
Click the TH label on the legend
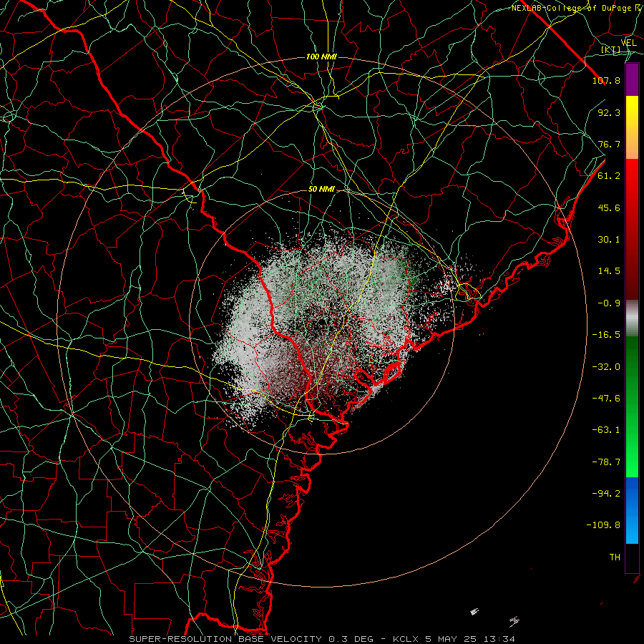[x=615, y=557]
